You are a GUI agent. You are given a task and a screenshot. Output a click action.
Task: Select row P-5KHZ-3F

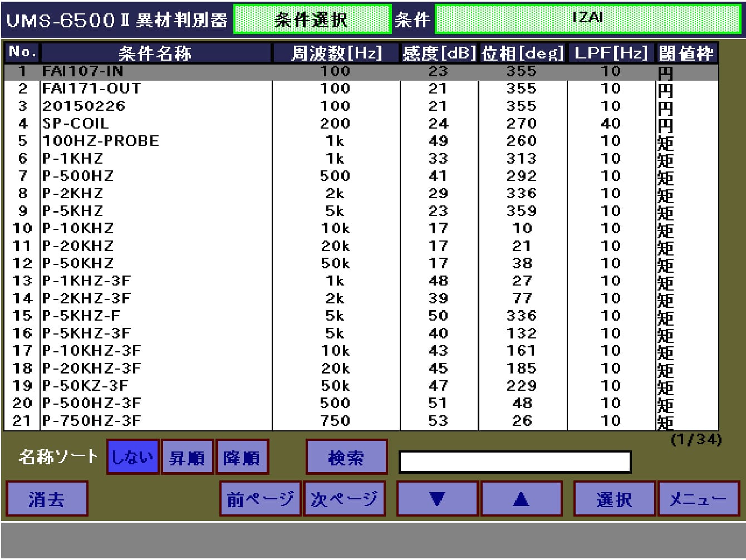pos(361,333)
